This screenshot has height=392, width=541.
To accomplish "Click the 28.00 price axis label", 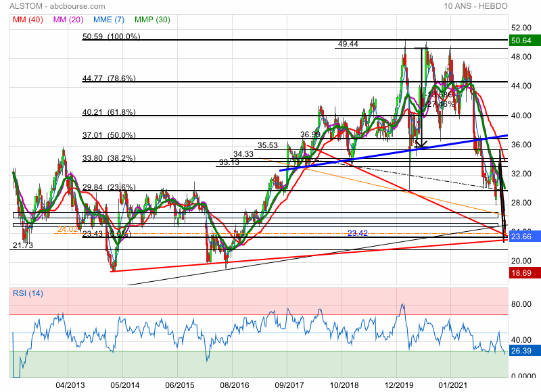I will 521,202.
